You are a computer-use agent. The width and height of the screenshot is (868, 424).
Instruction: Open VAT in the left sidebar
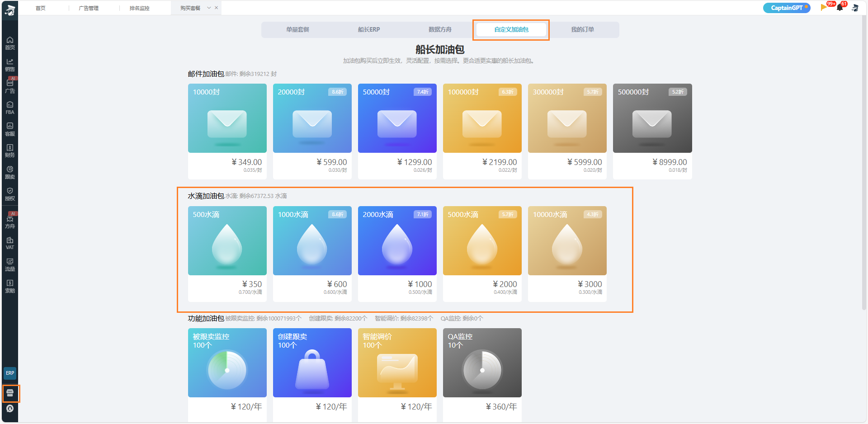click(10, 243)
